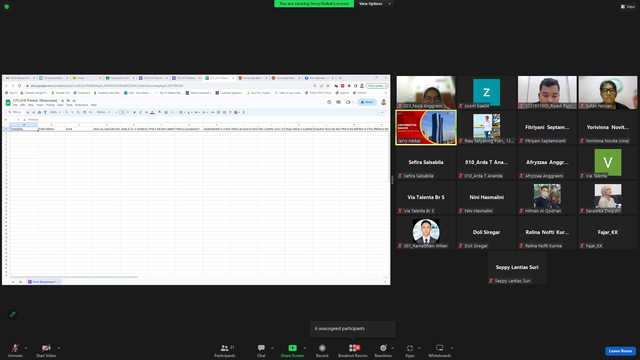Screen dimensions: 640x360
Task: Select the Sefira Salsabila participant tile
Action: click(426, 162)
